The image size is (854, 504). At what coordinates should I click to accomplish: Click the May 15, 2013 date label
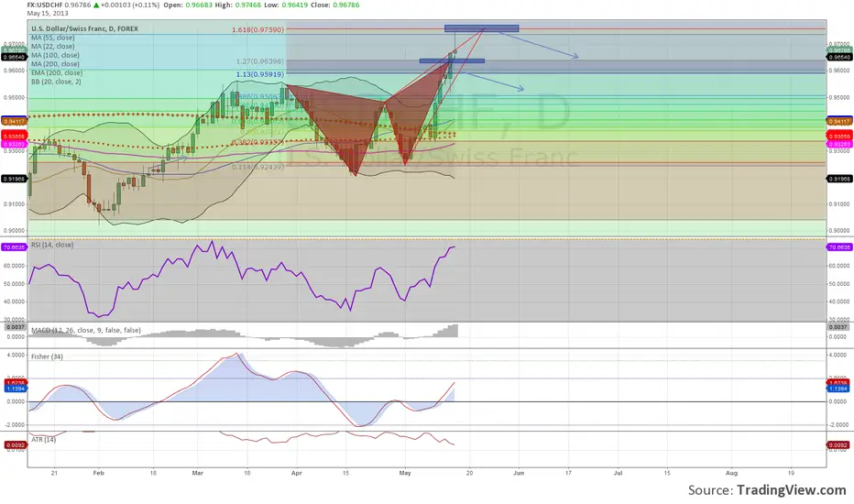pyautogui.click(x=48, y=13)
